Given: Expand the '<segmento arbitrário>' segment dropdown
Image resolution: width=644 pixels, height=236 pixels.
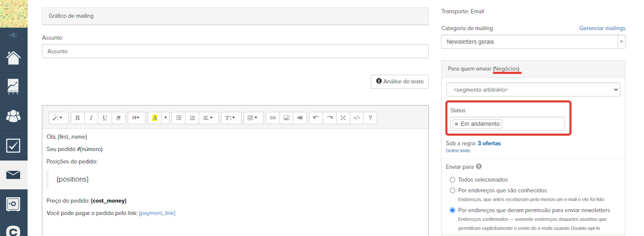Looking at the screenshot, I should (533, 89).
